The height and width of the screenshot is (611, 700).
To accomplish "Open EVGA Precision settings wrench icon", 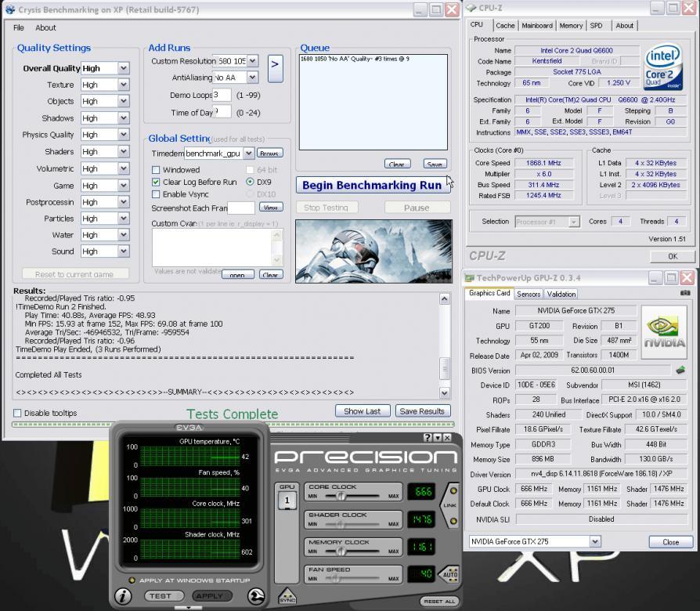I will (256, 596).
